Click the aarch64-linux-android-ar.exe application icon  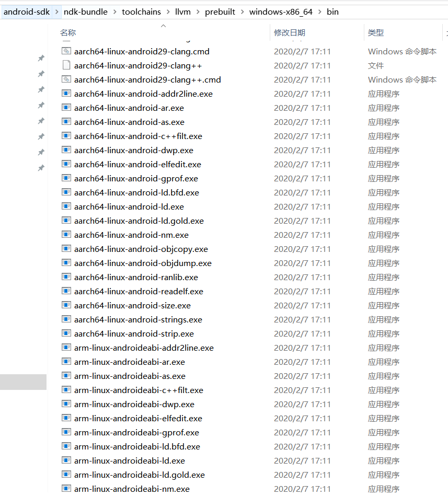click(66, 108)
